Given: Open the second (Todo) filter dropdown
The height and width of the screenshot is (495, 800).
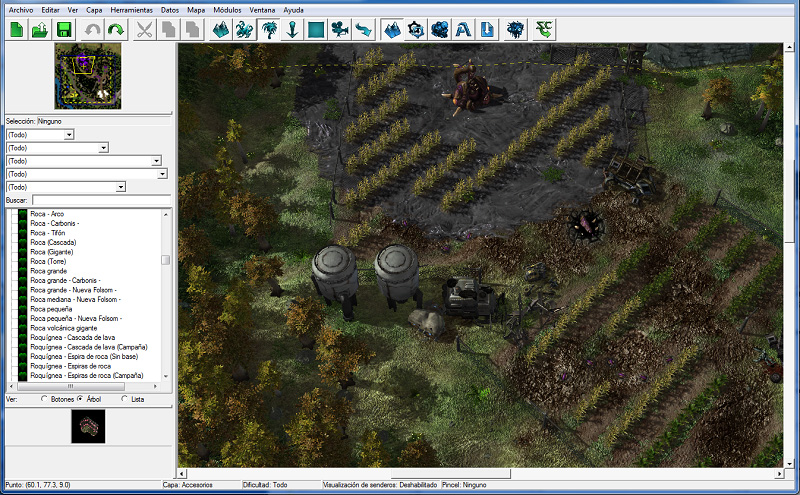Looking at the screenshot, I should (104, 148).
